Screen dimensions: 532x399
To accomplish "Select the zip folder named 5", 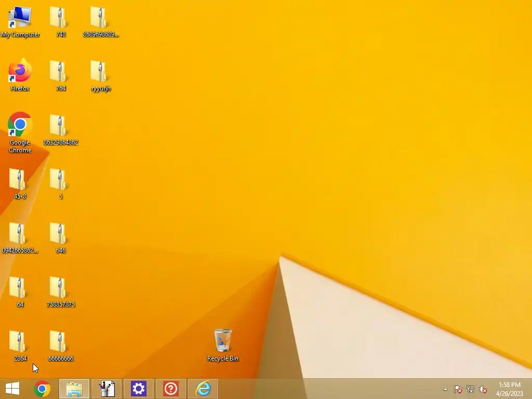I will [x=60, y=183].
